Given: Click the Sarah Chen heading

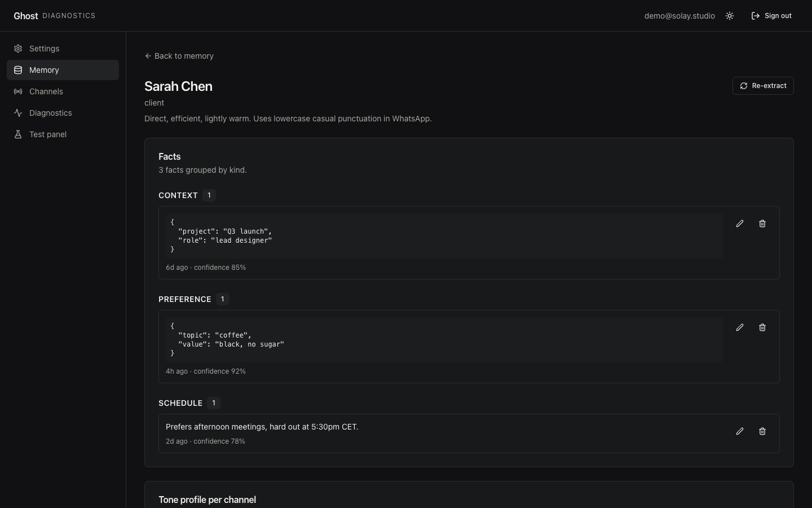Looking at the screenshot, I should pos(178,86).
